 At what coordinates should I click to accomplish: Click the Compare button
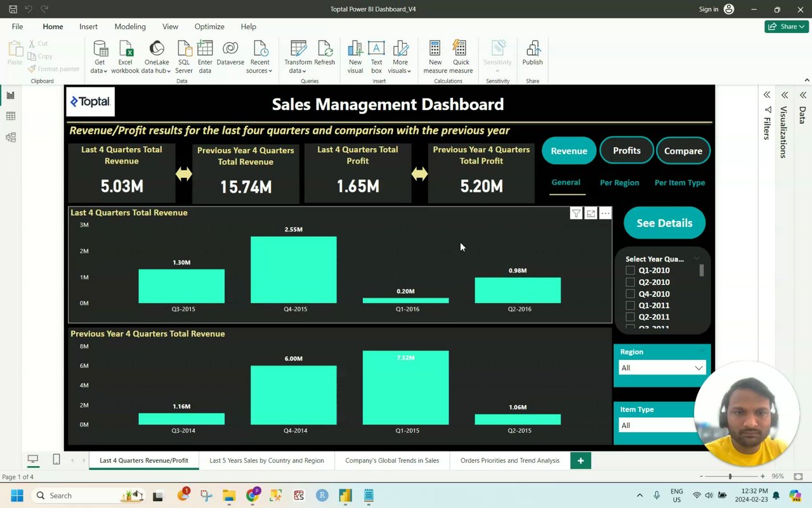[683, 151]
